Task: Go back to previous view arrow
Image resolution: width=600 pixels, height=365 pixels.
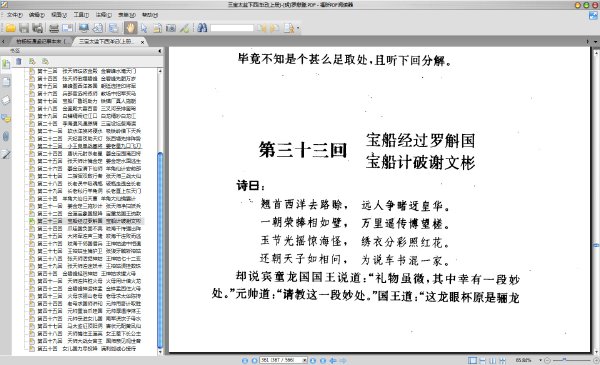Action: click(333, 360)
